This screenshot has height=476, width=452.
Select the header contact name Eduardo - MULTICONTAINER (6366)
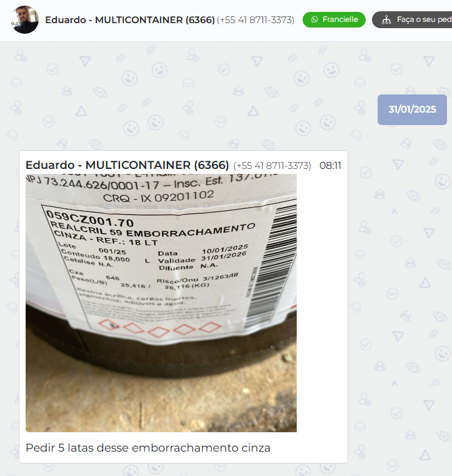[x=130, y=20]
